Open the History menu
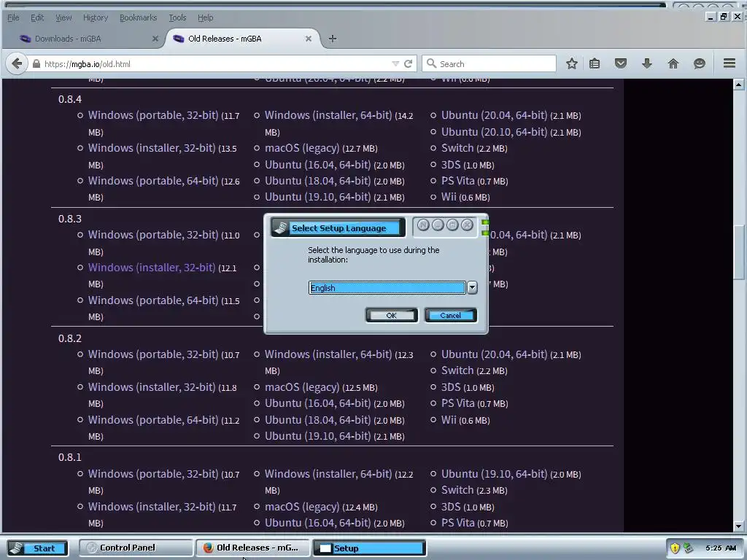747x560 pixels. (96, 17)
